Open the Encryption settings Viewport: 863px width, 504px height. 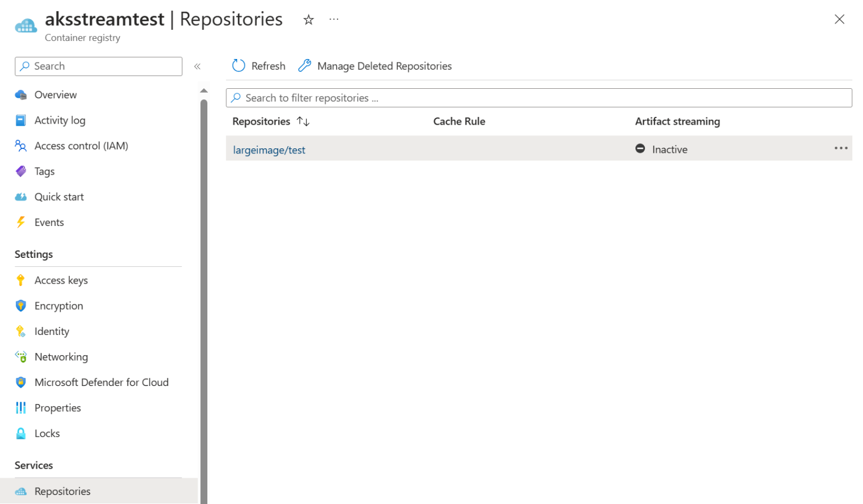(x=58, y=306)
